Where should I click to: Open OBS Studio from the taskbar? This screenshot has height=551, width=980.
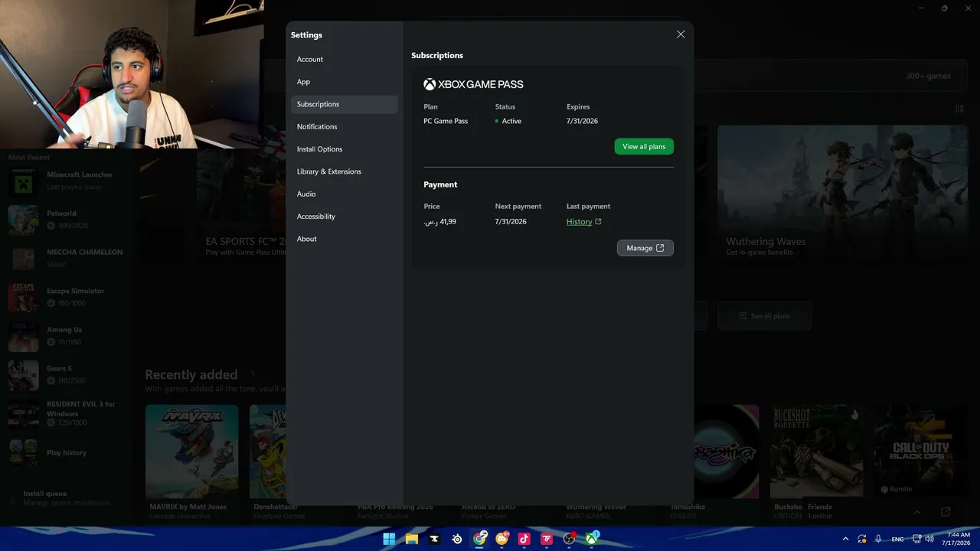click(x=570, y=539)
